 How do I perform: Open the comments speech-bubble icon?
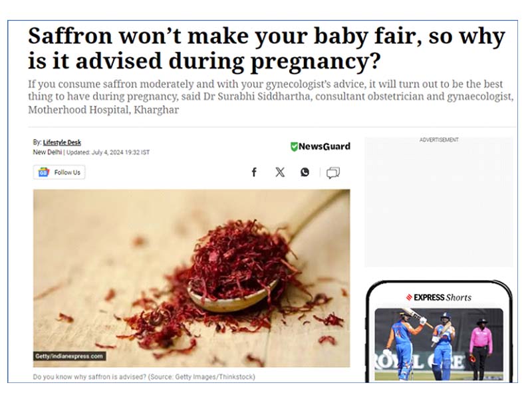[333, 173]
